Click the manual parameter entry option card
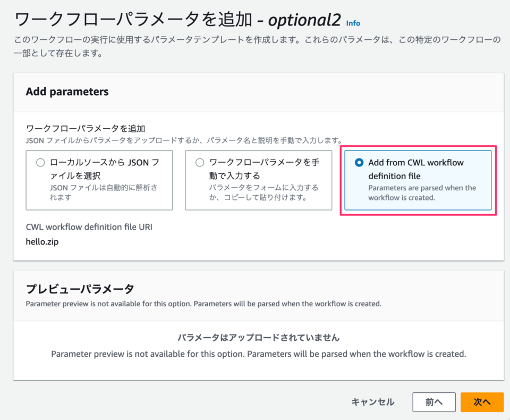 click(x=258, y=180)
